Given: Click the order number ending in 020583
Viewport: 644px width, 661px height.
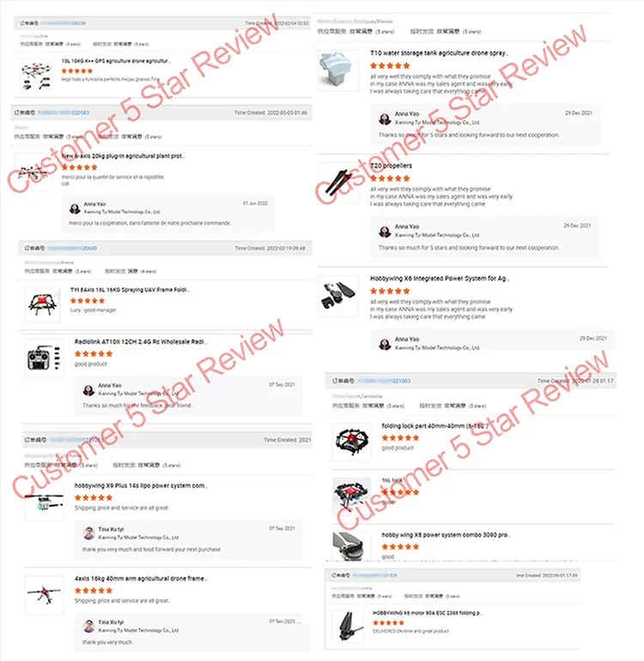Looking at the screenshot, I should (64, 112).
